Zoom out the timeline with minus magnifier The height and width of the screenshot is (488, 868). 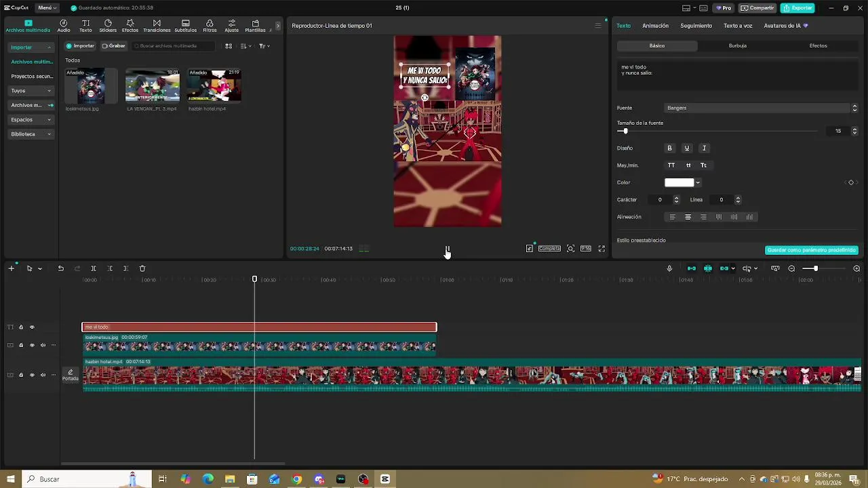(x=791, y=268)
